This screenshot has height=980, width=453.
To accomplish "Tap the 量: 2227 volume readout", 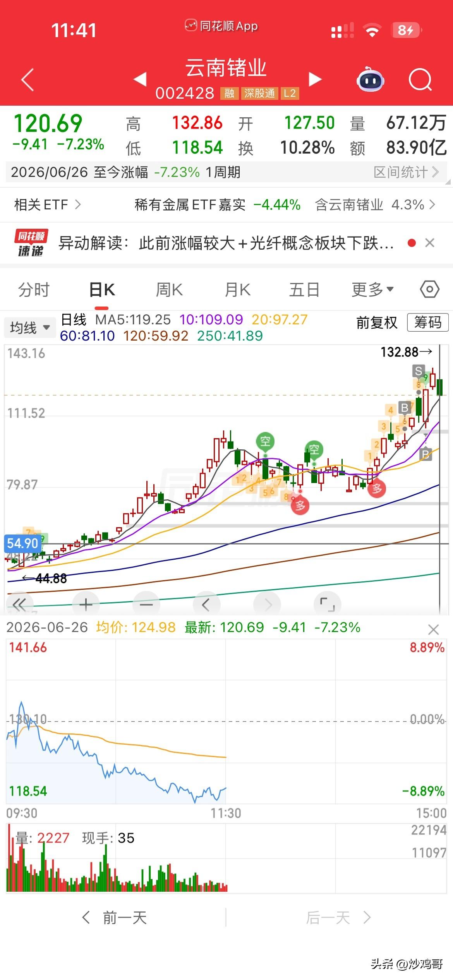I will [42, 838].
